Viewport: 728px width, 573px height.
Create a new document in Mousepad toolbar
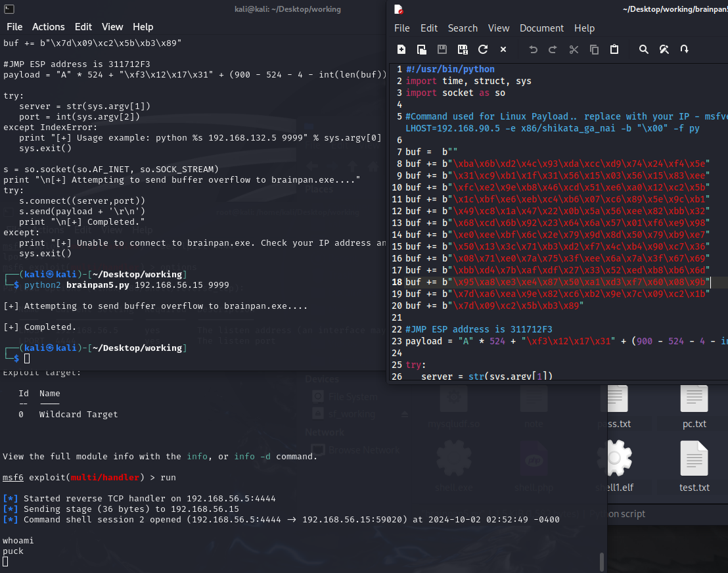point(401,49)
